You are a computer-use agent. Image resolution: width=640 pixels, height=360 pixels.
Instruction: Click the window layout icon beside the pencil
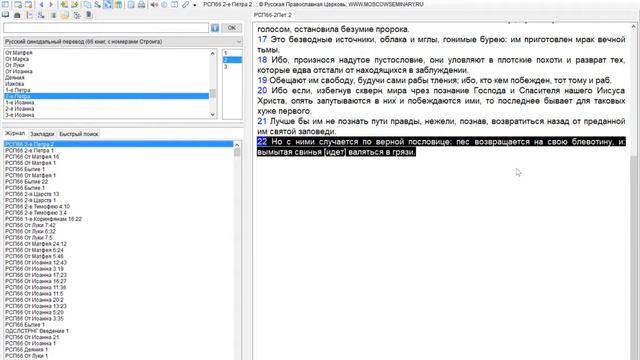pyautogui.click(x=174, y=4)
